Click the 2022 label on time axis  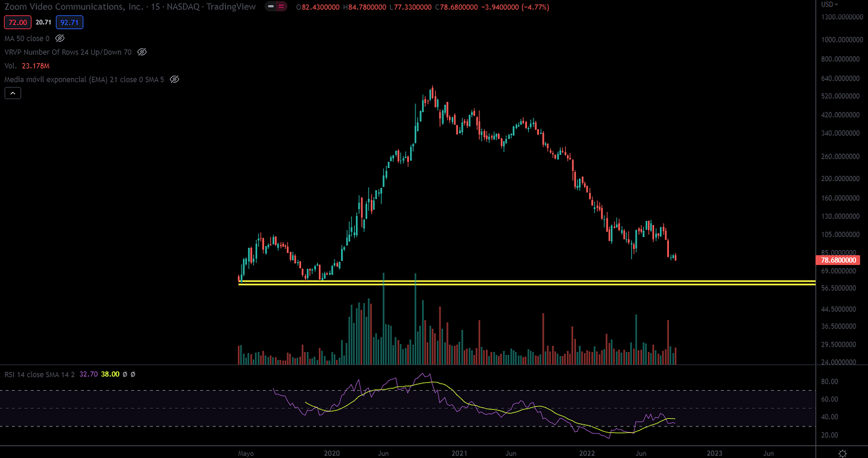(x=588, y=453)
